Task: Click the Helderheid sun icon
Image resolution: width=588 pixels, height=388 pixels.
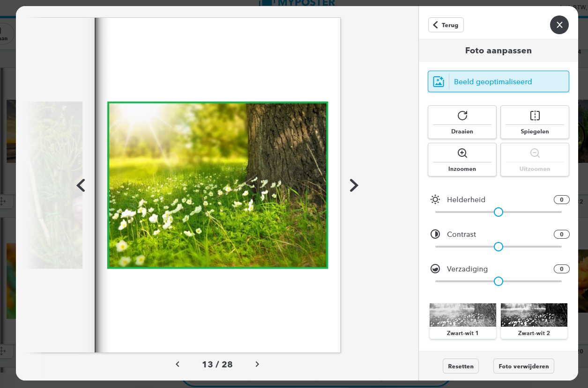Action: click(x=435, y=200)
